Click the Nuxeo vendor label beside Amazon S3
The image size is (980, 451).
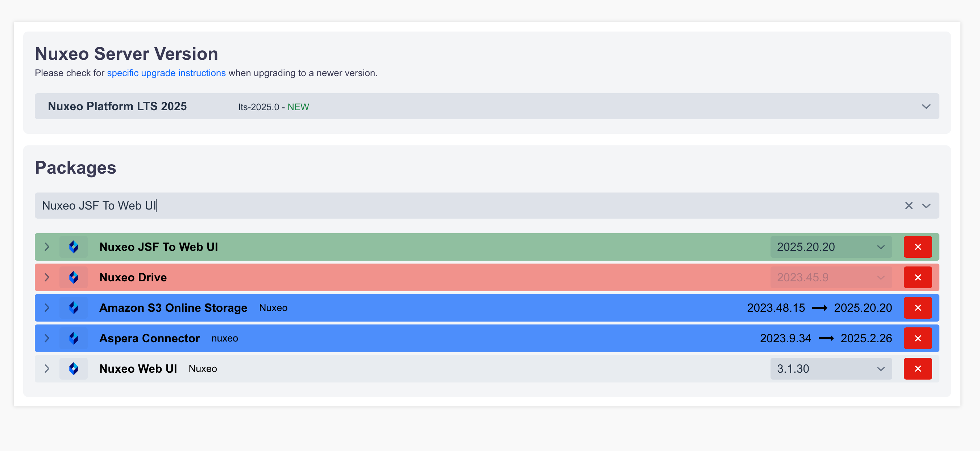pyautogui.click(x=273, y=308)
